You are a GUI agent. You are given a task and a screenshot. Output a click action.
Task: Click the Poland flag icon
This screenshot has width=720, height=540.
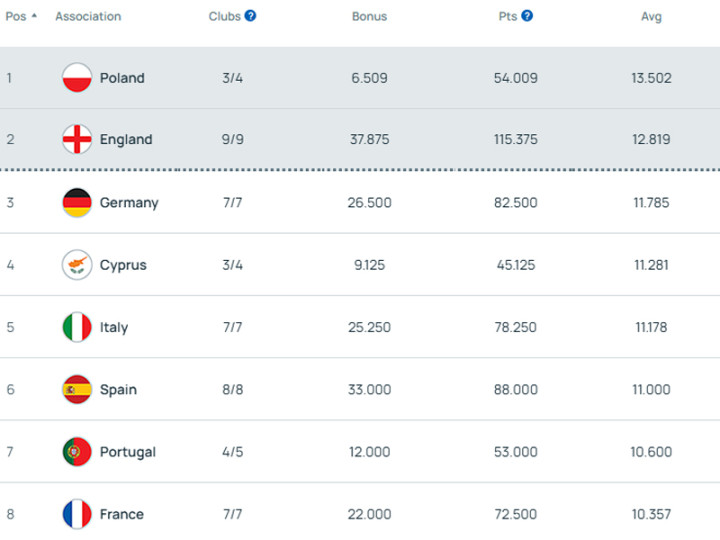pyautogui.click(x=77, y=78)
